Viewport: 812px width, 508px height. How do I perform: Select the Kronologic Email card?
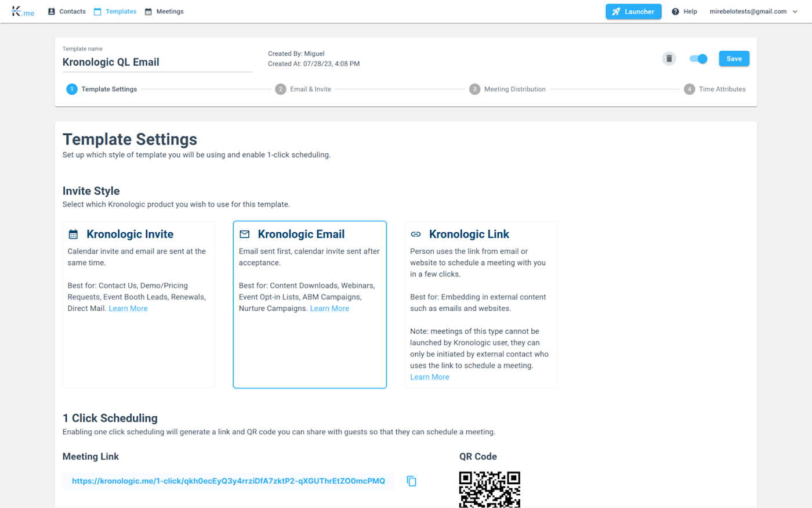(310, 305)
